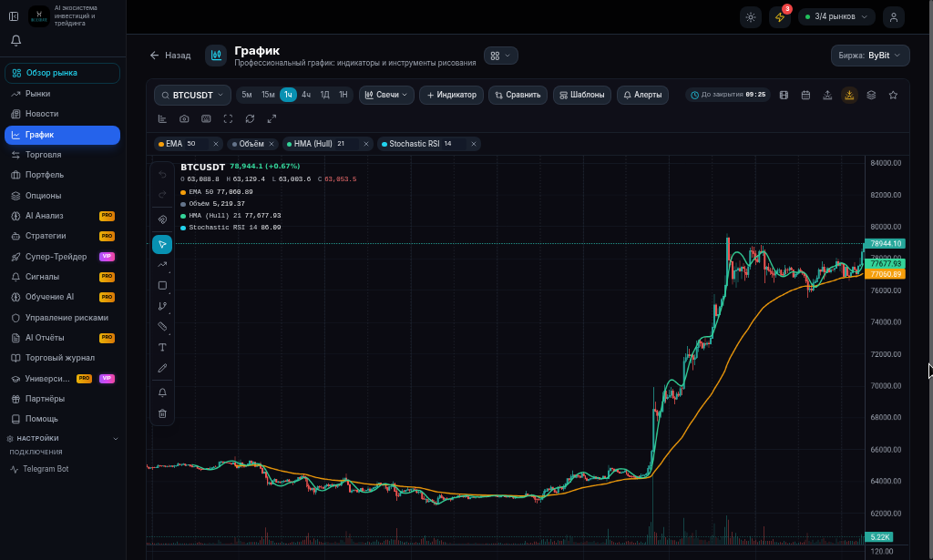
Task: Switch to the 4ч timeframe
Action: pyautogui.click(x=306, y=95)
